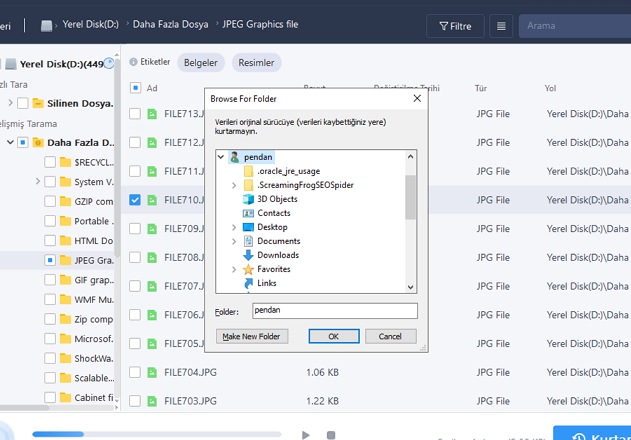Expand the Silinen Dosya tree node
This screenshot has width=631, height=440.
click(10, 103)
